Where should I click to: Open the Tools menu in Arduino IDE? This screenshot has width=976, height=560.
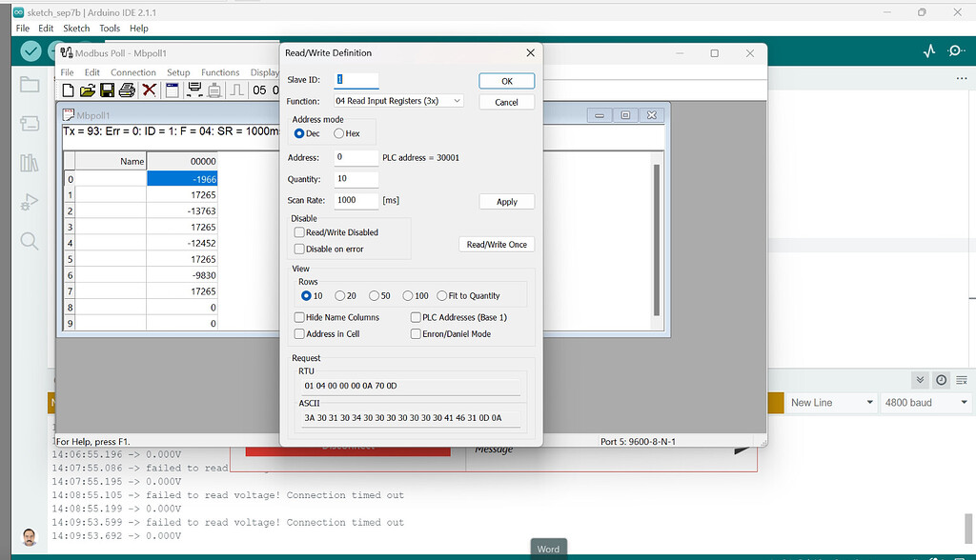pyautogui.click(x=109, y=28)
